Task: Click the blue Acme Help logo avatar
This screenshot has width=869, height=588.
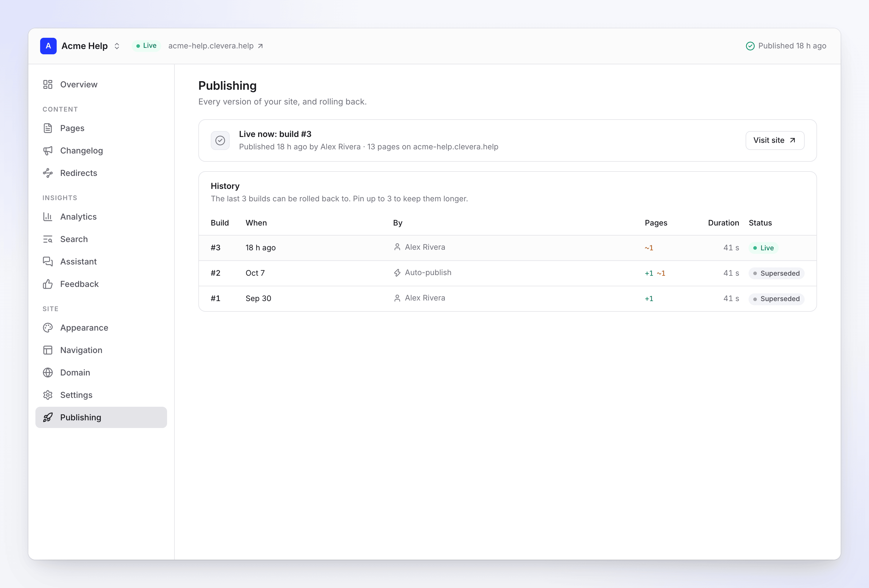Action: click(x=48, y=46)
